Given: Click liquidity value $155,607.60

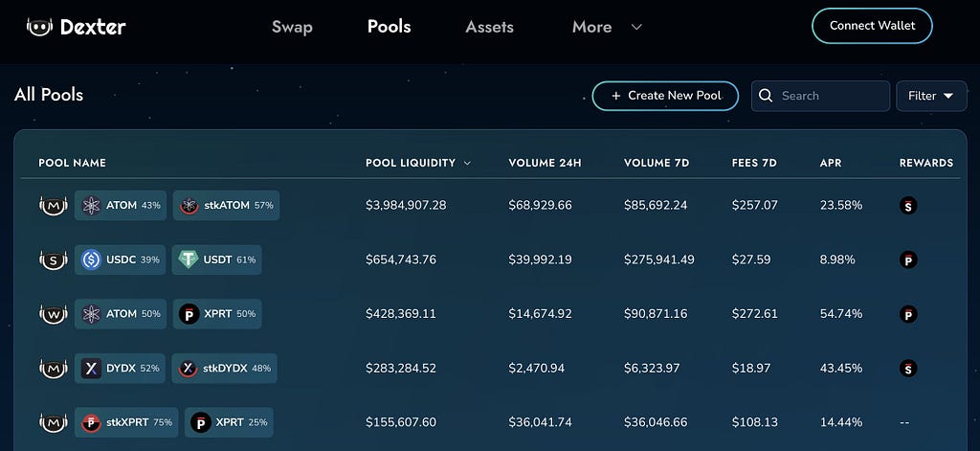Looking at the screenshot, I should coord(401,422).
